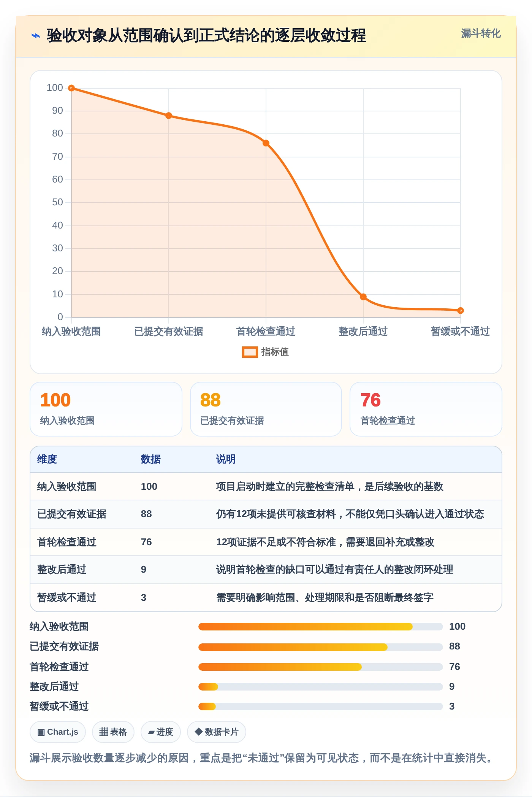Screen dimensions: 532x797
Task: Click the 维度 table column header
Action: pos(47,459)
